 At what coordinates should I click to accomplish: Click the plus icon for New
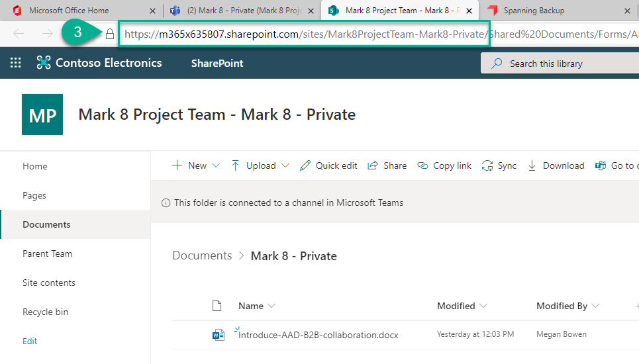click(x=177, y=165)
